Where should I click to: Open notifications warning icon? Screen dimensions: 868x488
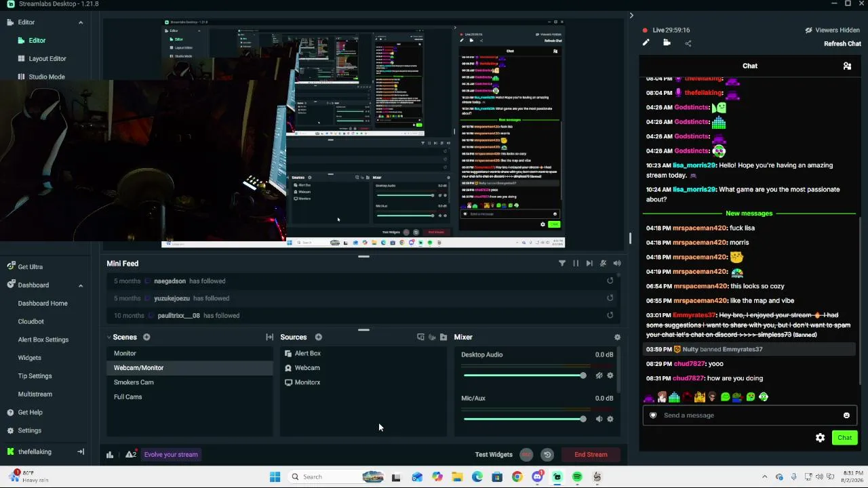point(131,454)
